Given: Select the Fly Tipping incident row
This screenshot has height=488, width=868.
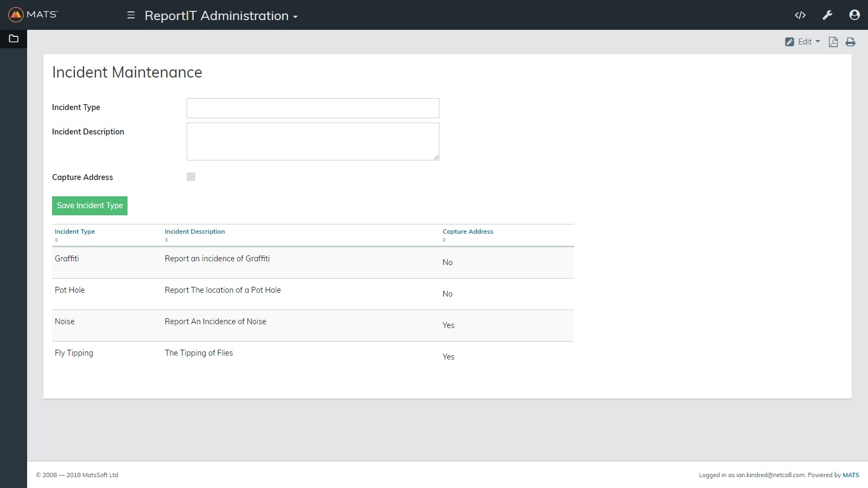Looking at the screenshot, I should point(74,353).
